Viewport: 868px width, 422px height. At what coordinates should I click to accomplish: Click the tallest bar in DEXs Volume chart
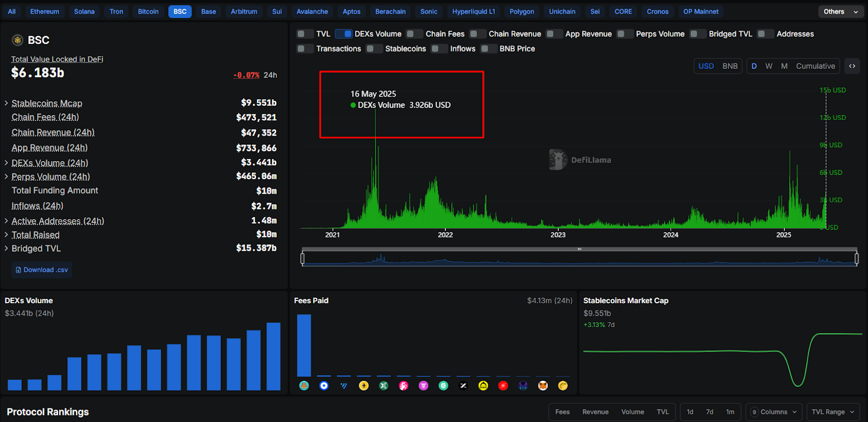(273, 356)
